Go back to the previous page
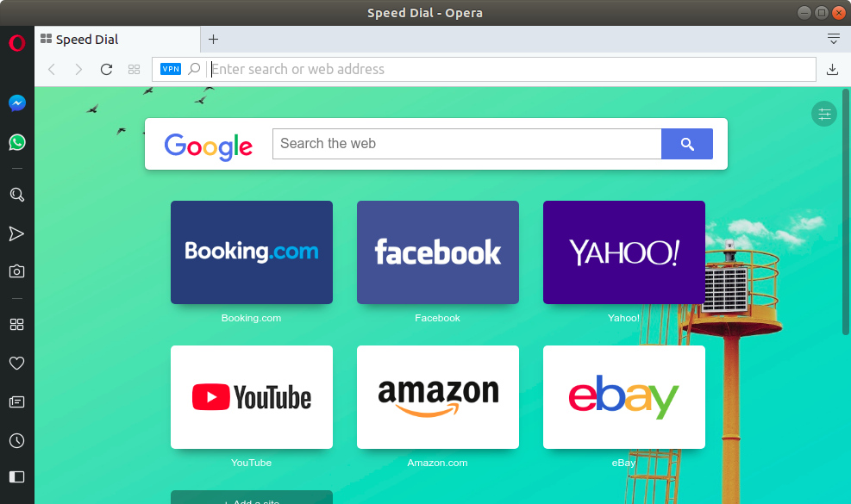Viewport: 851px width, 504px height. click(52, 70)
